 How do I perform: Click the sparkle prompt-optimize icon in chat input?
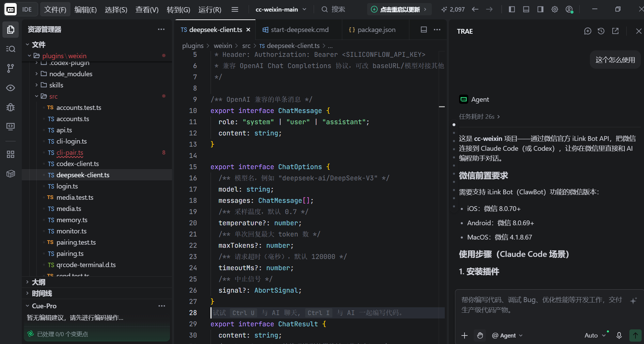(x=633, y=301)
